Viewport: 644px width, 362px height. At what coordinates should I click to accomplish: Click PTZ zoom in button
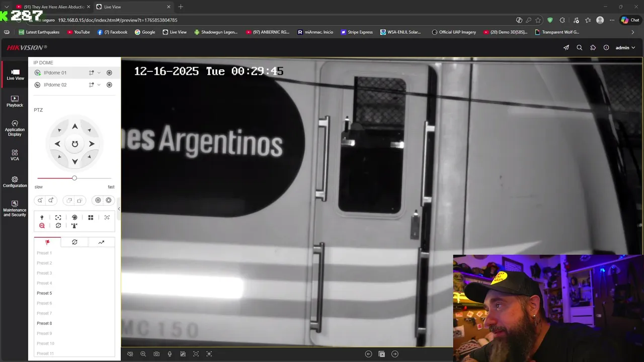(51, 201)
